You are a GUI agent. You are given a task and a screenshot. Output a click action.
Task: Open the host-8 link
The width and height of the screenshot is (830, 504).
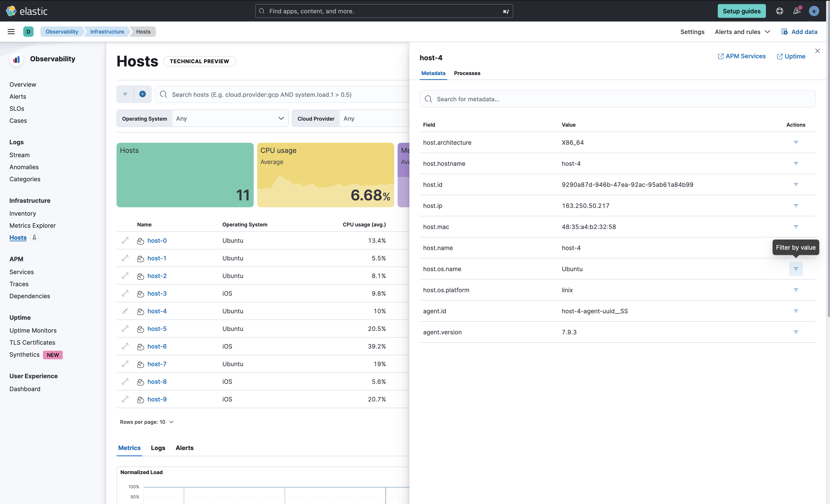(157, 382)
